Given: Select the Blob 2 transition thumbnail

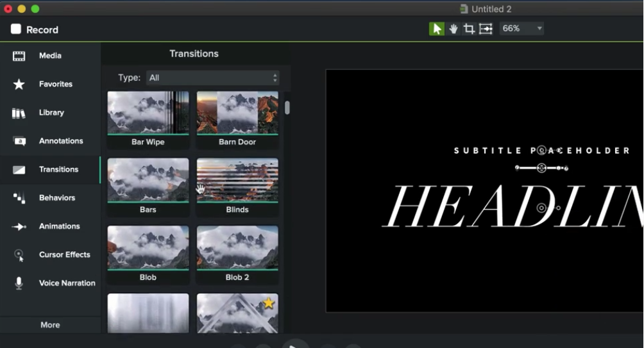Looking at the screenshot, I should point(237,247).
